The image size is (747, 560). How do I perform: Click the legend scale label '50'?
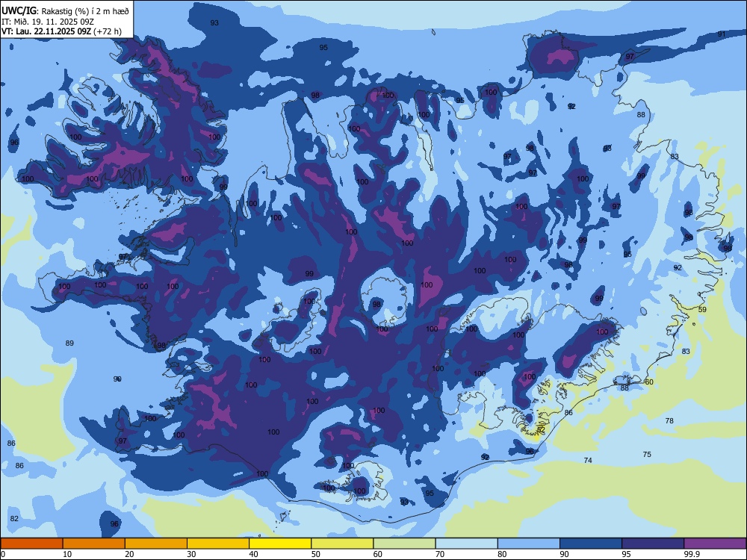[315, 554]
